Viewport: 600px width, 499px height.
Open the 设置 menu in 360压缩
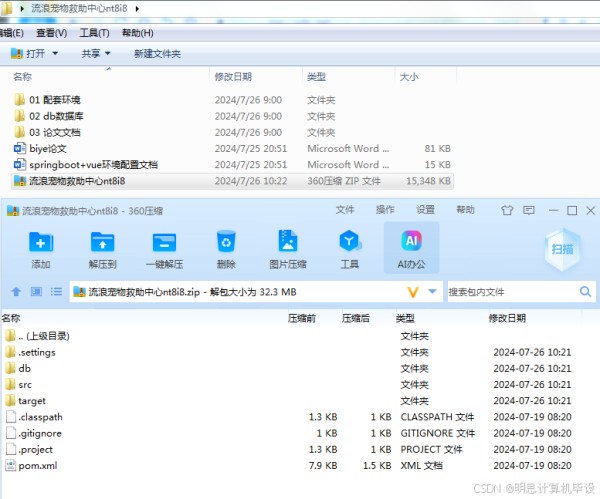coord(425,210)
